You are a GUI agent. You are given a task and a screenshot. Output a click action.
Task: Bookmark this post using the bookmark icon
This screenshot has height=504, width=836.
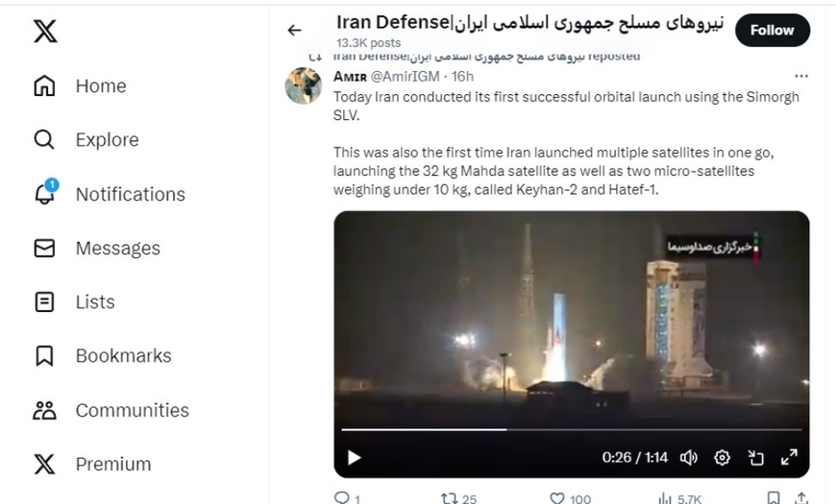775,498
